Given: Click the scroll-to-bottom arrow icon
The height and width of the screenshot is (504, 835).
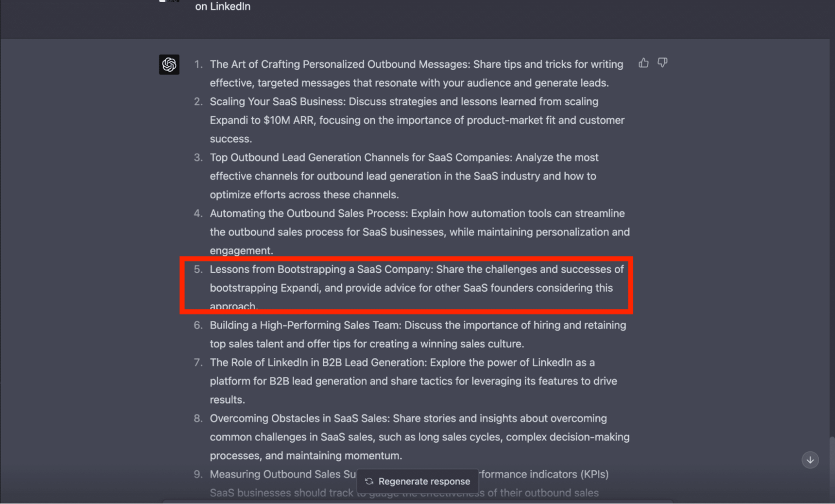Looking at the screenshot, I should [809, 459].
